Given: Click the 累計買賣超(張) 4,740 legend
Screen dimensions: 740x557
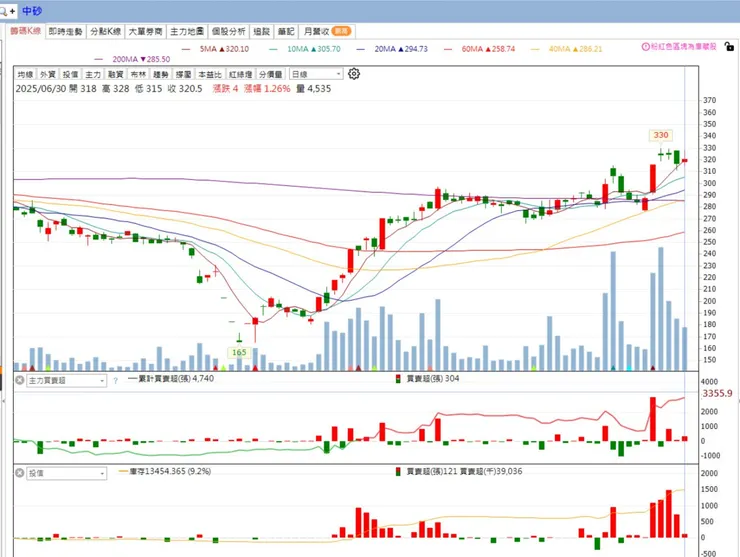Looking at the screenshot, I should click(170, 379).
